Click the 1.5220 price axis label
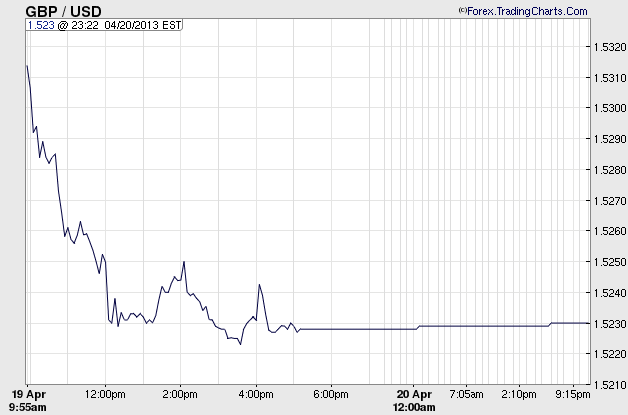This screenshot has height=415, width=628. [610, 354]
